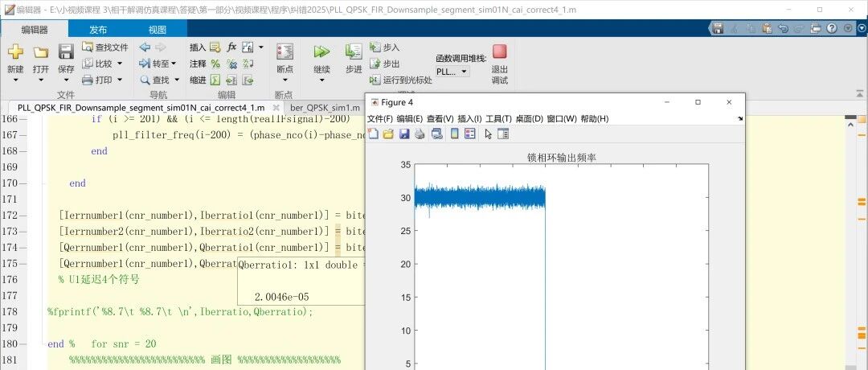Comment selected lines with the % icon
Screen dimensions: 868x370
coord(215,64)
